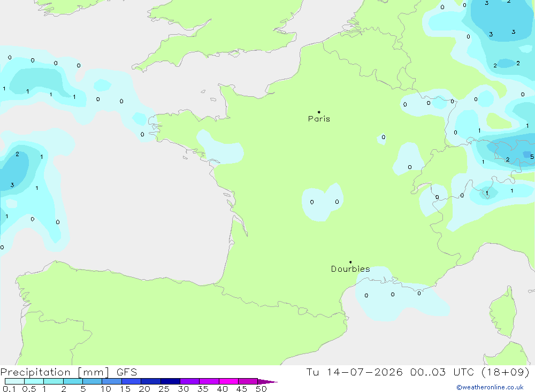
Task: Select the magenta 40 mm legend swatch
Action: click(x=228, y=381)
